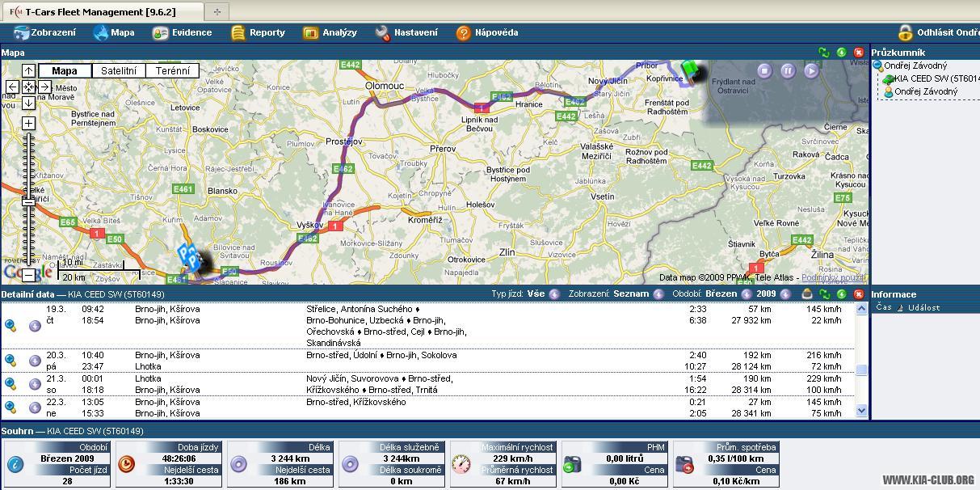
Task: Pause the route playback on map
Action: coord(788,70)
